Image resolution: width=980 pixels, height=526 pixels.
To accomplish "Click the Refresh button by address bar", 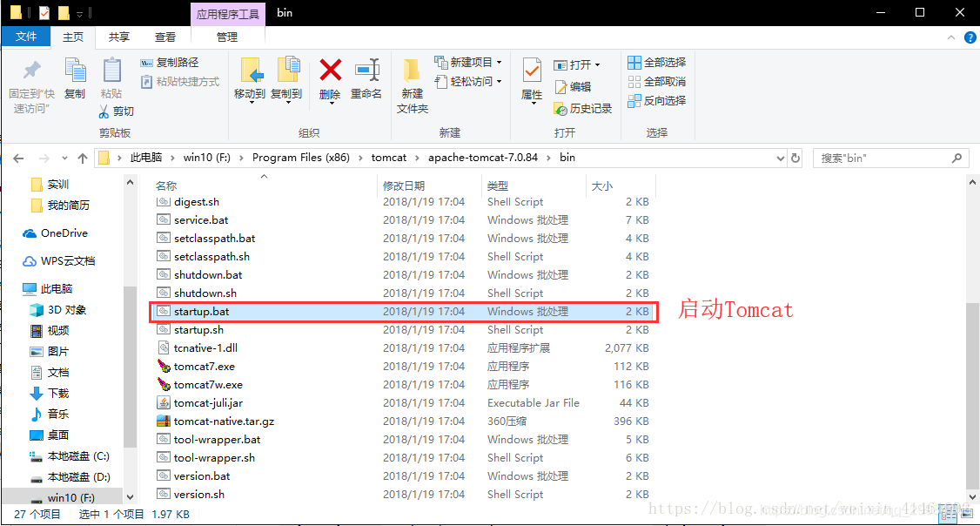I will 795,158.
